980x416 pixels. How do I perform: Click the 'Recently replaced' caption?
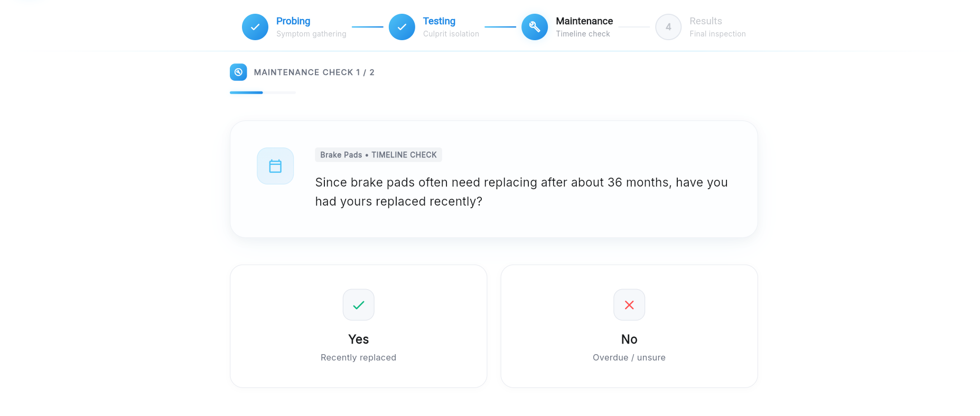(359, 358)
